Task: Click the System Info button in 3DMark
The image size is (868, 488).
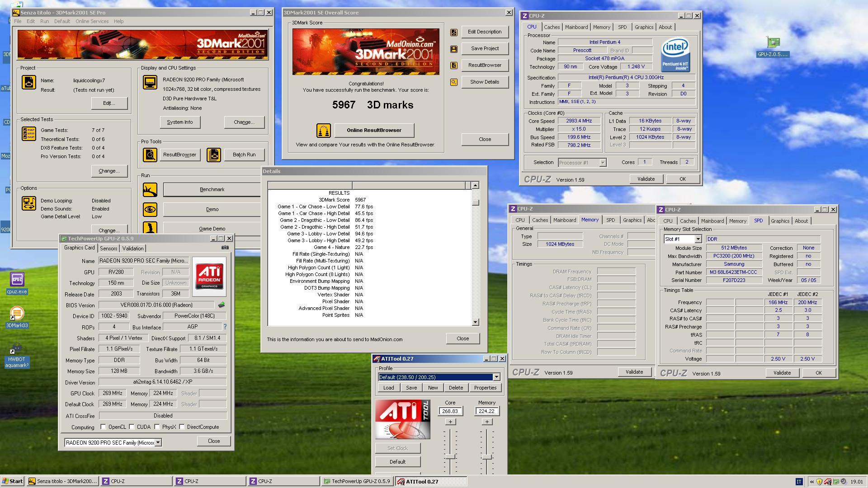Action: pyautogui.click(x=179, y=122)
